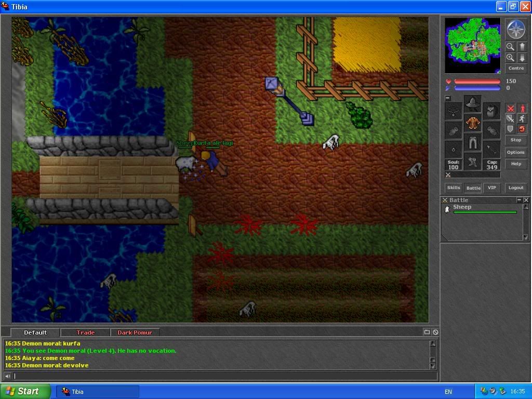Switch to the Trade chat tab
The height and width of the screenshot is (399, 532).
click(x=85, y=332)
